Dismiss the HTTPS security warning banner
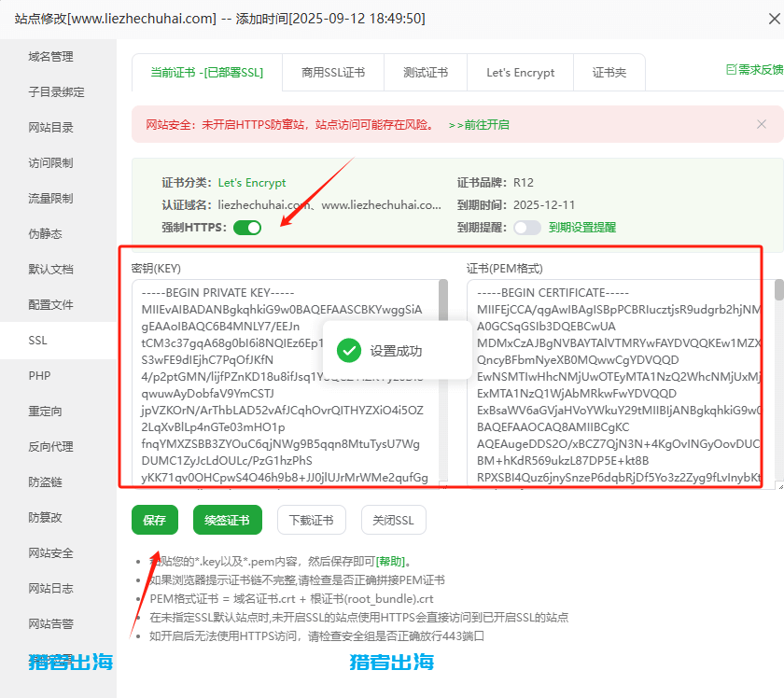784x698 pixels. [761, 124]
